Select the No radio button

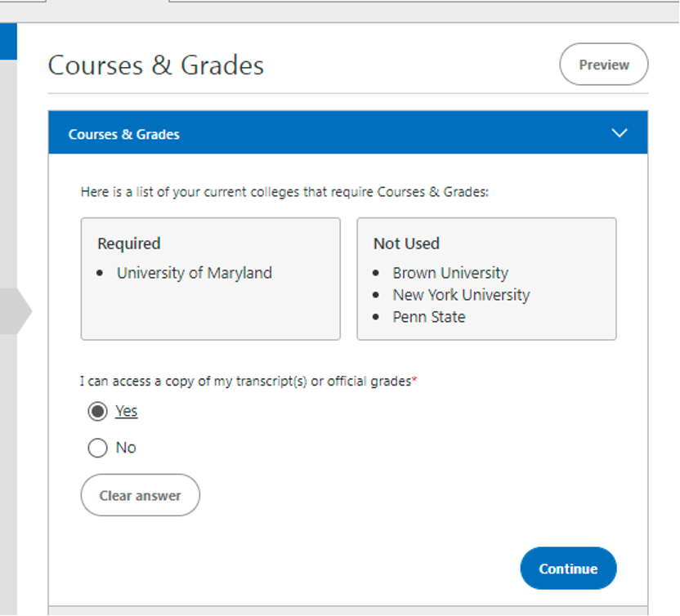(97, 448)
